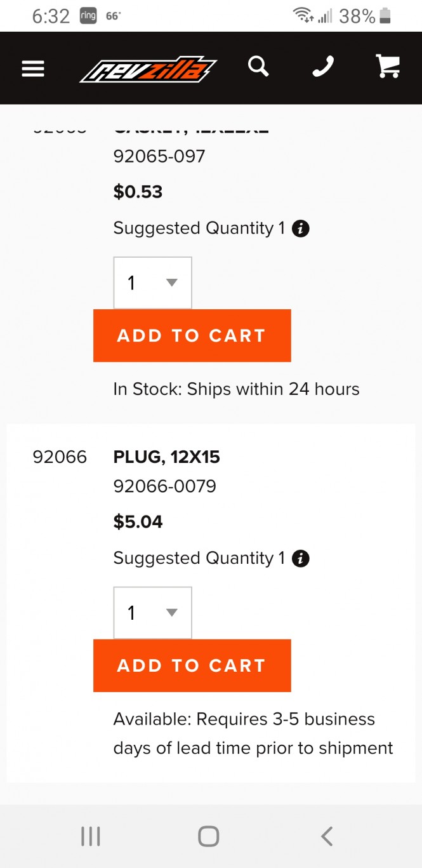Open the hamburger navigation menu
Viewport: 422px width, 868px height.
(x=33, y=69)
